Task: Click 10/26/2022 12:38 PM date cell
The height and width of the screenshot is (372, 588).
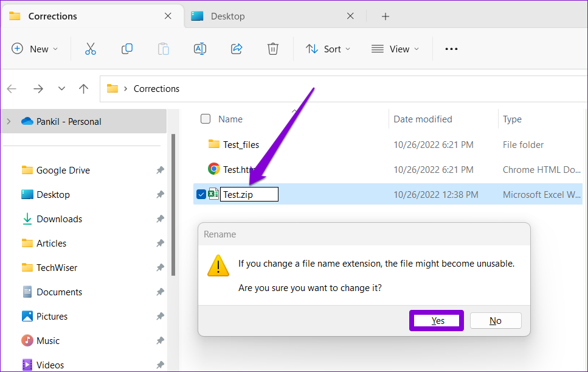Action: tap(435, 194)
